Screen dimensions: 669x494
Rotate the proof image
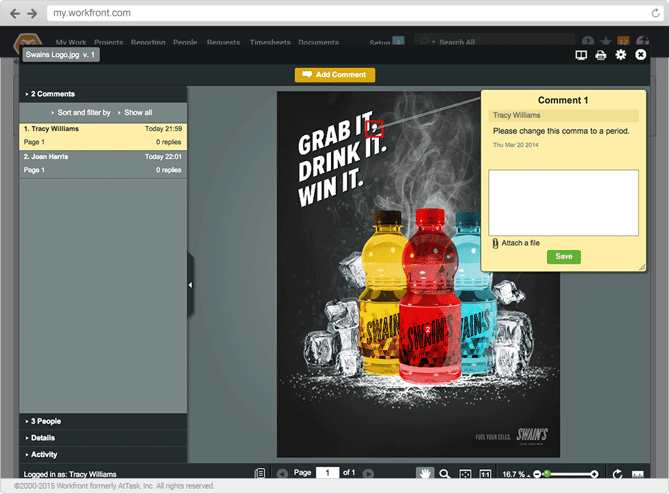point(617,473)
